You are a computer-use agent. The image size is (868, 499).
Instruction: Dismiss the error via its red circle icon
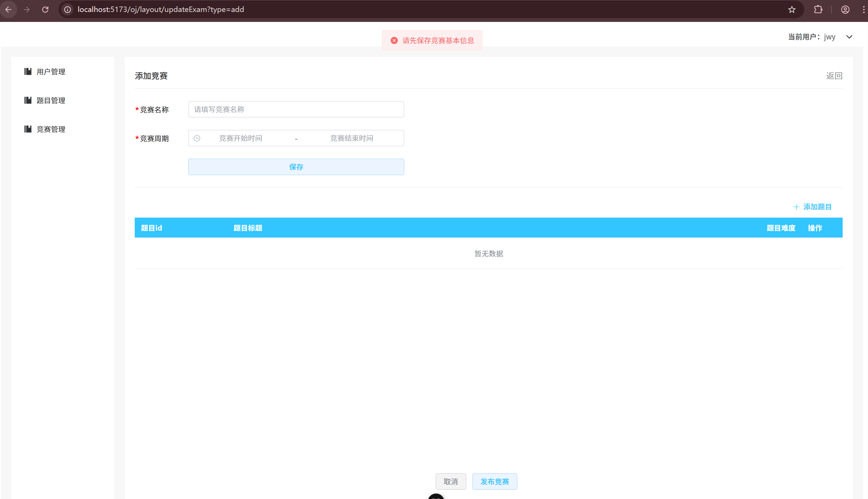coord(394,40)
